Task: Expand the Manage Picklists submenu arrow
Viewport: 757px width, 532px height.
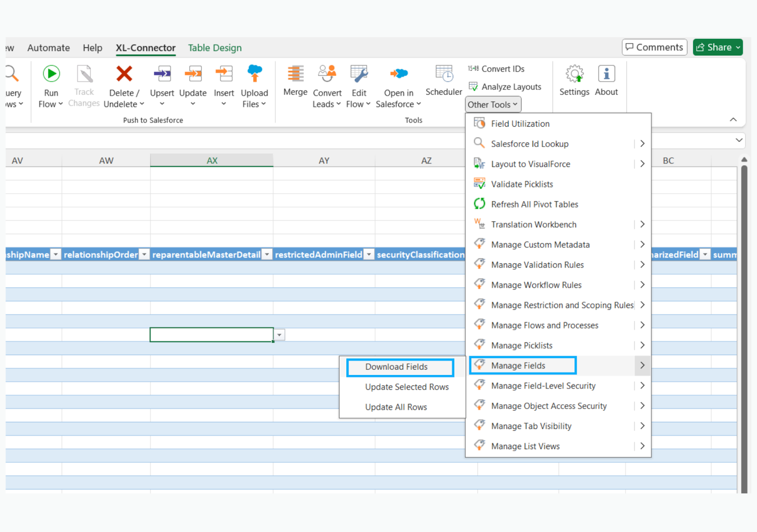Action: click(642, 345)
